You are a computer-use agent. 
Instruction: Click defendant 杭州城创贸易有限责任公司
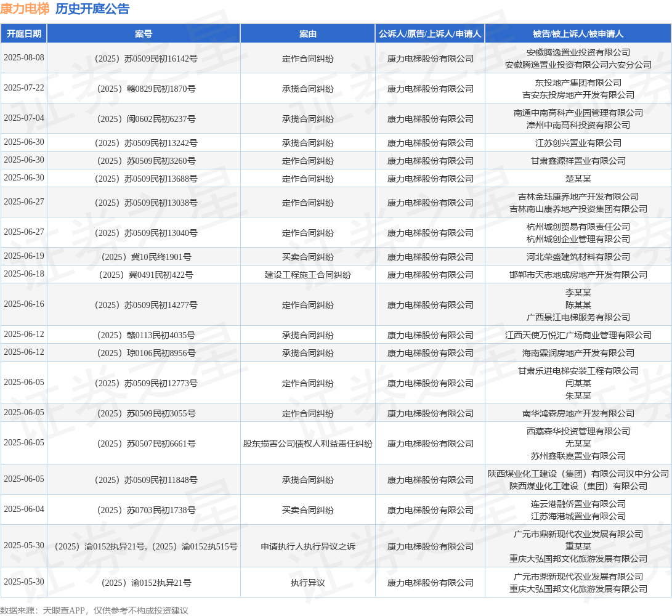pyautogui.click(x=578, y=227)
